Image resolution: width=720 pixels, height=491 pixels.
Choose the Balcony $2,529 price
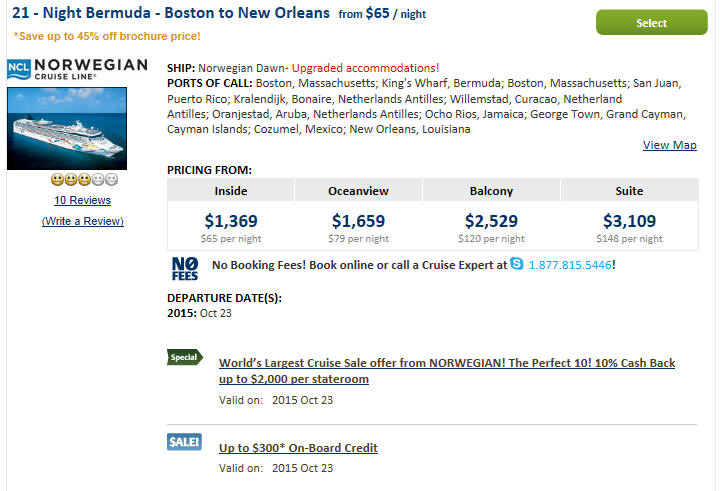click(x=491, y=220)
